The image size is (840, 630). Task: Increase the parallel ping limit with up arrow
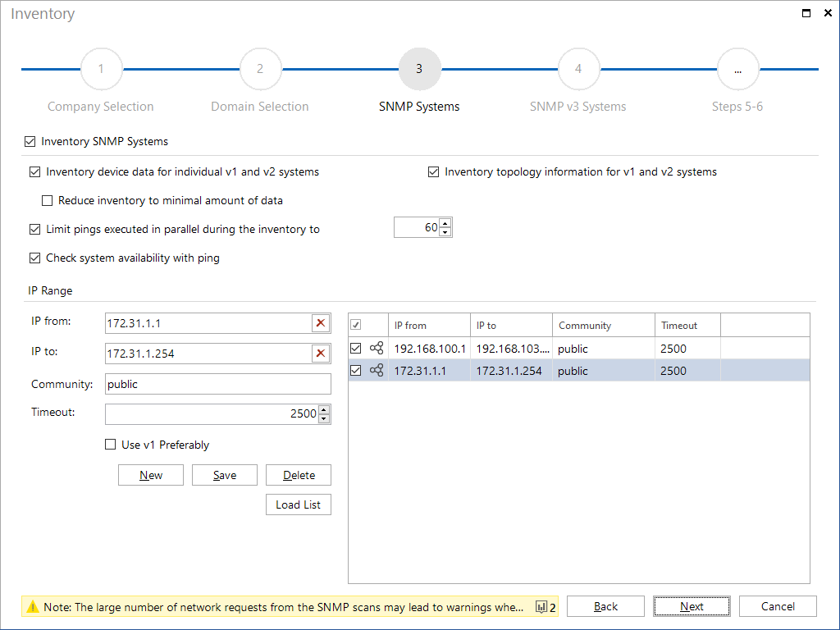pos(445,223)
